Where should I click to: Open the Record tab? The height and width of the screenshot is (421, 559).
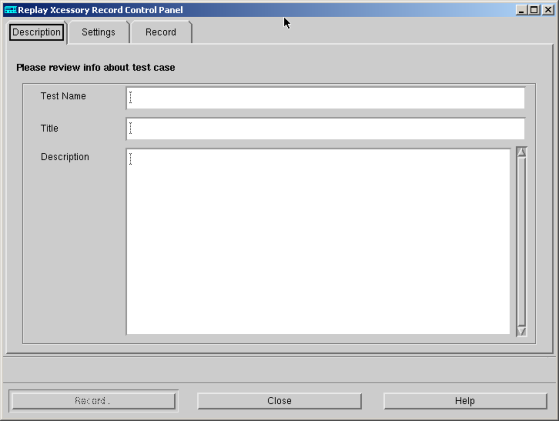coord(161,32)
